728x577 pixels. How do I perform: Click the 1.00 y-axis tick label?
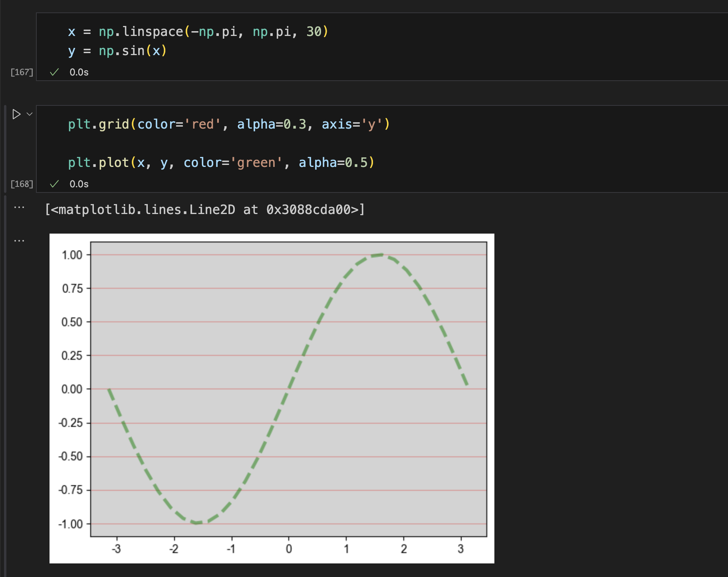pyautogui.click(x=72, y=255)
